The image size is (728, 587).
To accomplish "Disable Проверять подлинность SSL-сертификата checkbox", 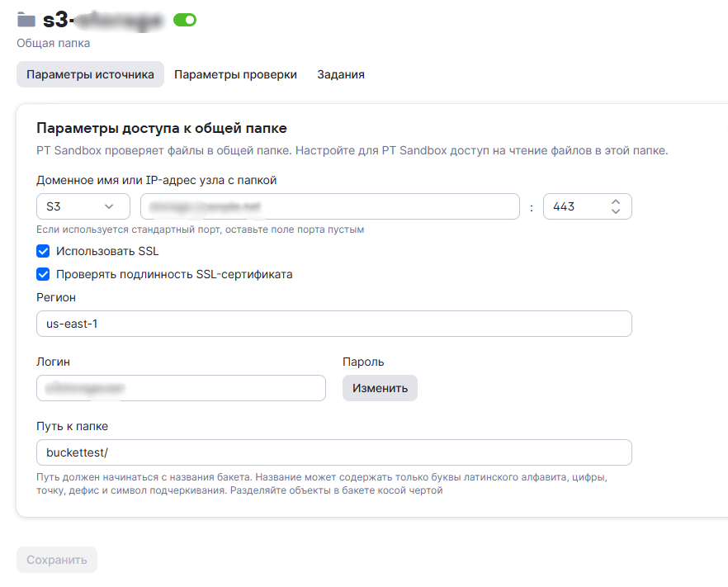I will pos(44,274).
